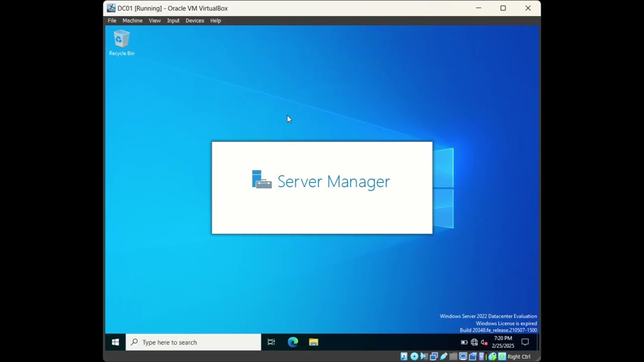The width and height of the screenshot is (644, 362).
Task: Click the VirtualBox audio indicator icon
Action: coord(424,356)
